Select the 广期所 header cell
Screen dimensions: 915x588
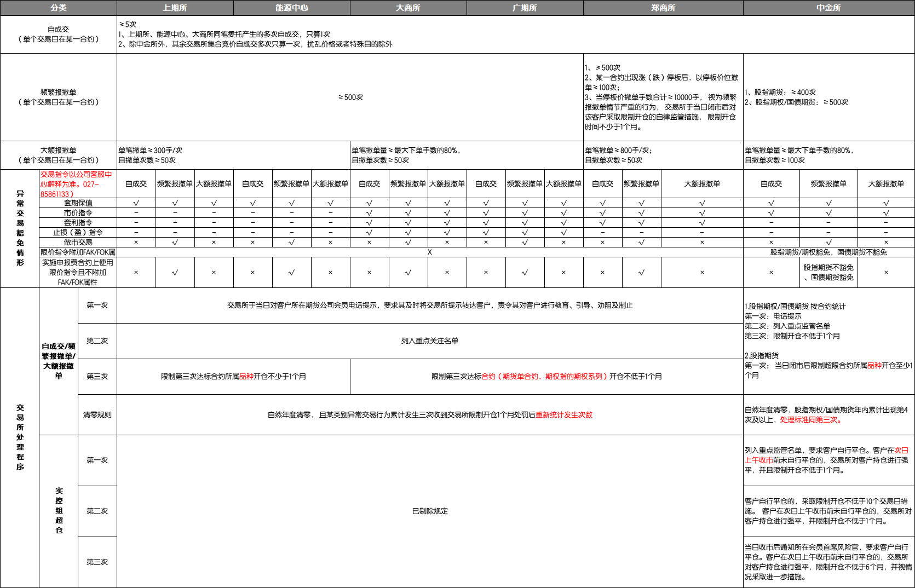pyautogui.click(x=525, y=8)
